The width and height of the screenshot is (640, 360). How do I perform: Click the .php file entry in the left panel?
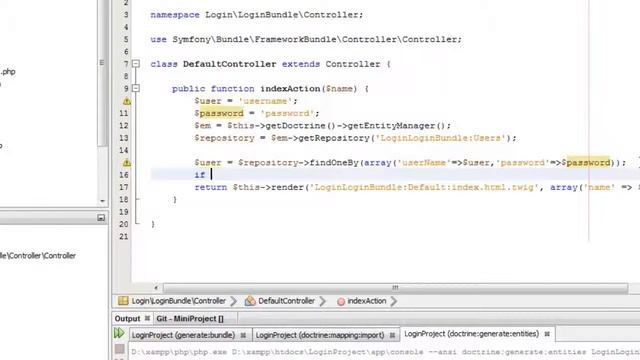(x=8, y=72)
